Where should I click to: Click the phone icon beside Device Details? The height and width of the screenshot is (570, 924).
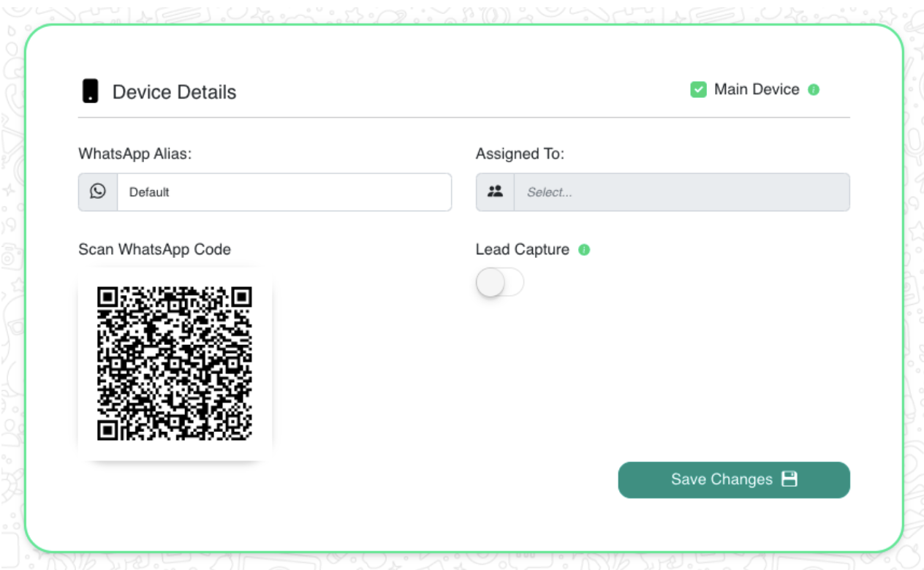pos(90,91)
